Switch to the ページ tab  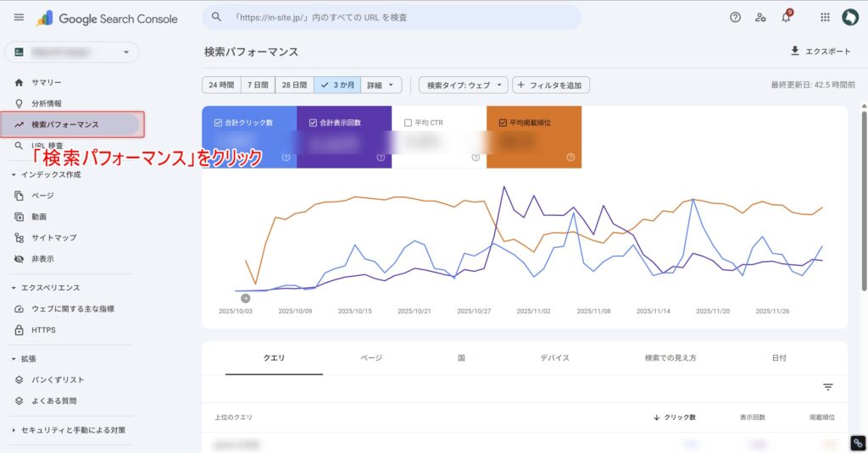click(x=371, y=358)
